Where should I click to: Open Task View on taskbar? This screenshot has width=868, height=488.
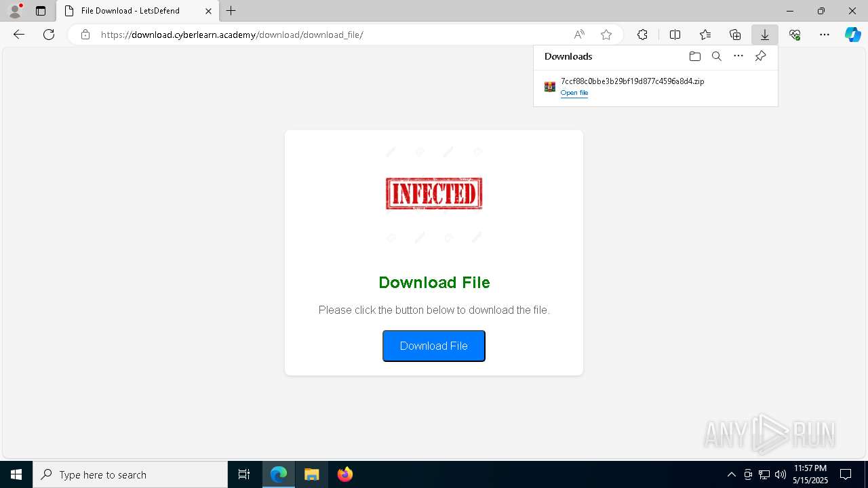(x=244, y=474)
